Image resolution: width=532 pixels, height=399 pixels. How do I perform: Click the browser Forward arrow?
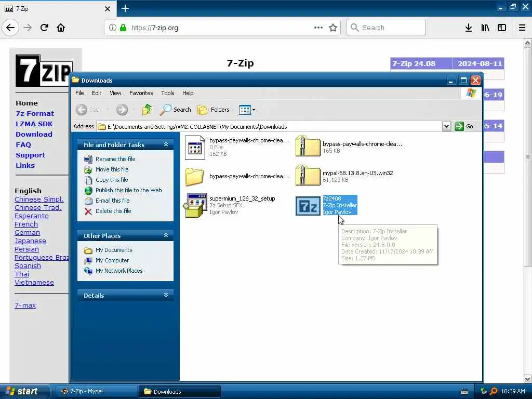click(x=28, y=28)
